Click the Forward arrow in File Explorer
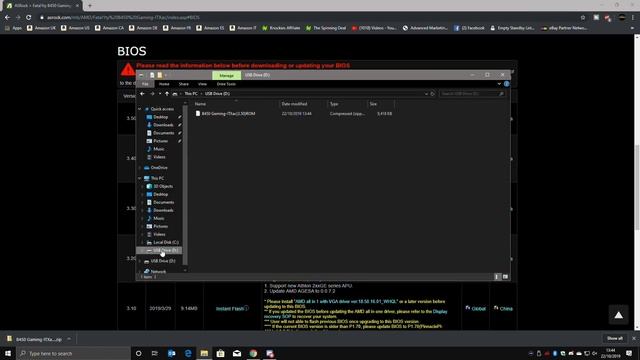 152,94
